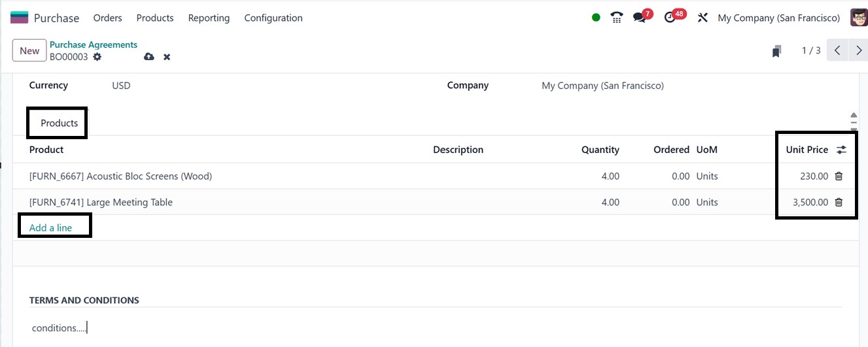Open the column settings adjust icon
The width and height of the screenshot is (868, 347).
click(x=841, y=150)
